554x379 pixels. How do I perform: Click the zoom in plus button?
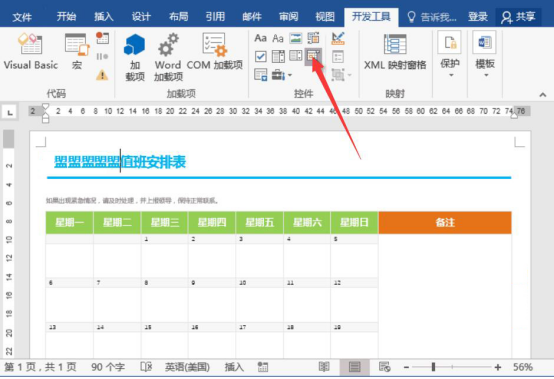(x=498, y=367)
